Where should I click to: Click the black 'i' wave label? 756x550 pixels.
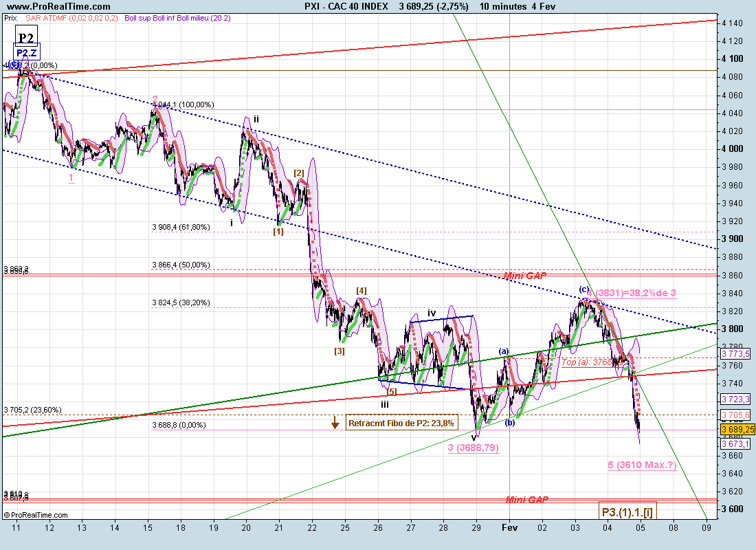(x=232, y=223)
